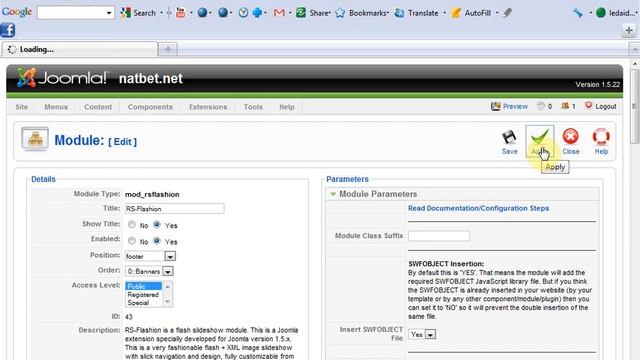The image size is (640, 360).
Task: Set Show Title to Yes
Action: click(156, 224)
